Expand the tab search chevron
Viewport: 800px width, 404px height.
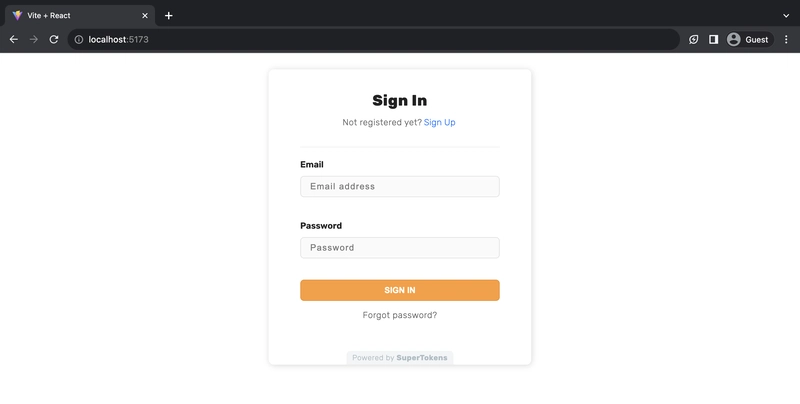[786, 15]
